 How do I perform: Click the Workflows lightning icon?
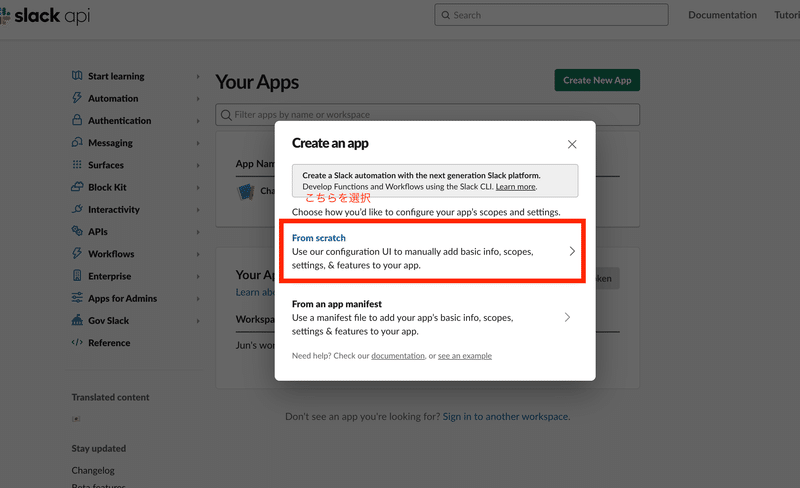[x=77, y=253]
